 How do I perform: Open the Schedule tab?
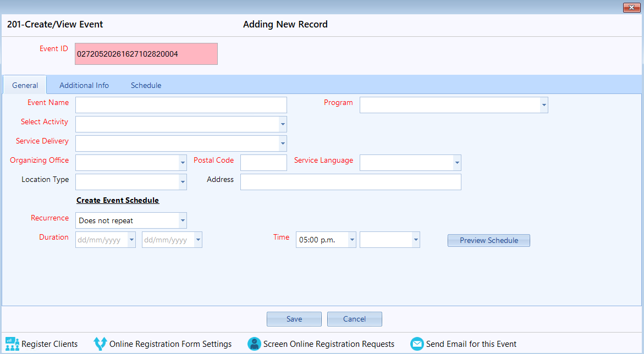click(x=146, y=85)
